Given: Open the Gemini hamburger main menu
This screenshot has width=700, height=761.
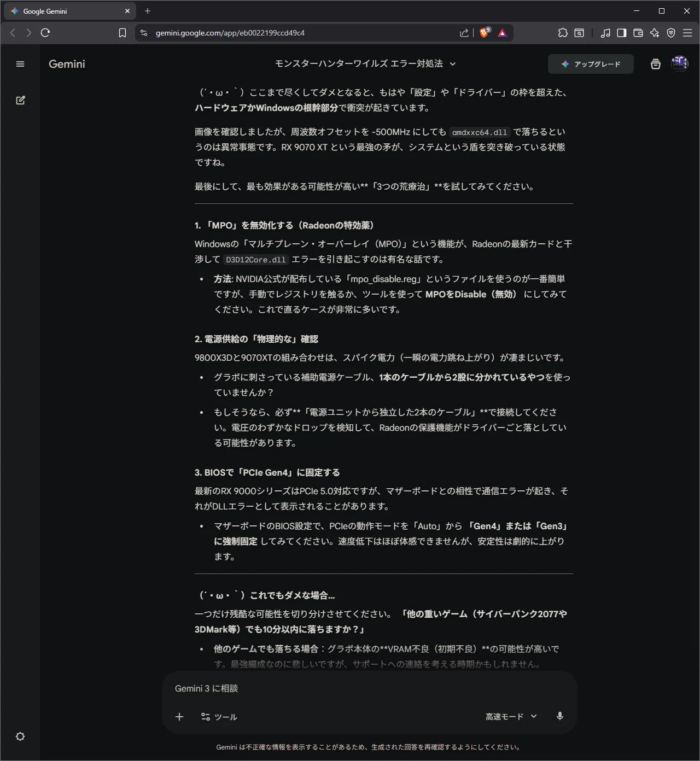Looking at the screenshot, I should click(20, 64).
